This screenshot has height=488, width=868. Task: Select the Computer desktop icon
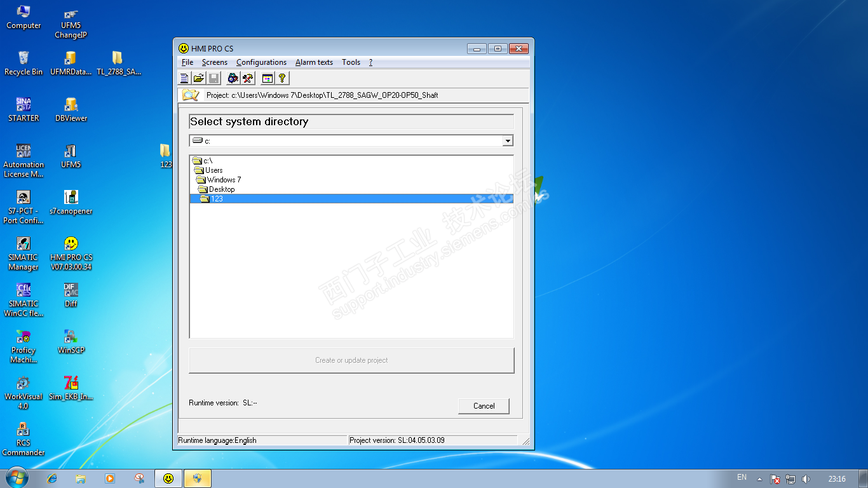point(24,17)
